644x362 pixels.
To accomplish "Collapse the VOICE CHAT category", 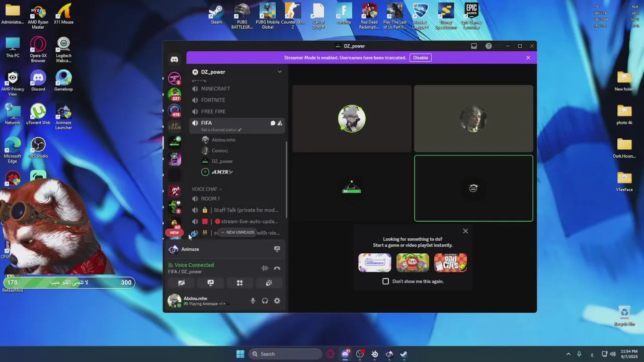I will click(206, 189).
